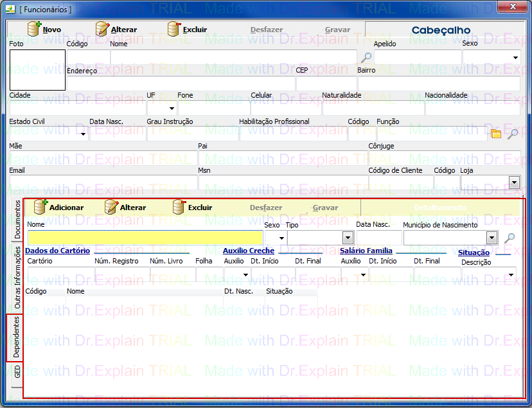This screenshot has width=532, height=408.
Task: Expand the Loja dropdown
Action: pos(514,183)
